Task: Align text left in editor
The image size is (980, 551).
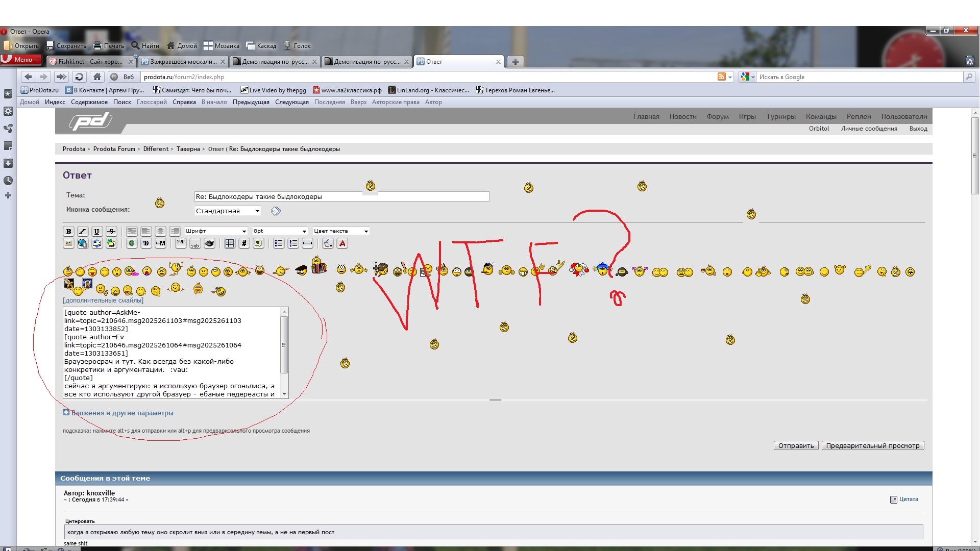Action: pos(145,231)
